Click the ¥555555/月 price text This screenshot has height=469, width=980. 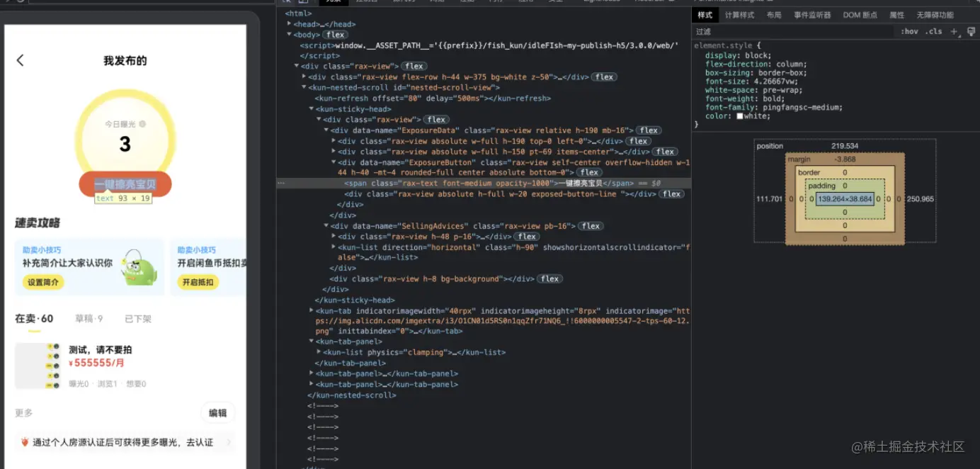(96, 363)
